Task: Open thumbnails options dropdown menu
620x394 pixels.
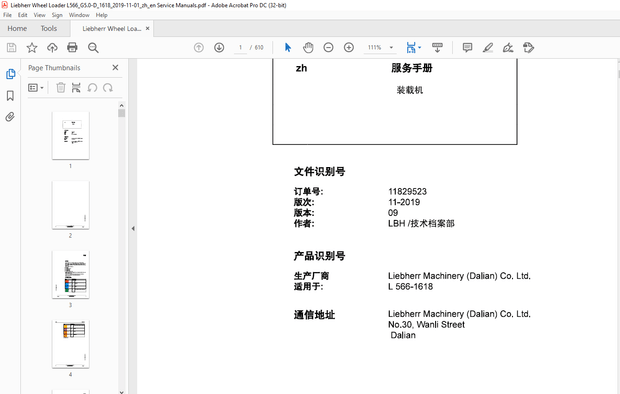Action: pyautogui.click(x=36, y=87)
